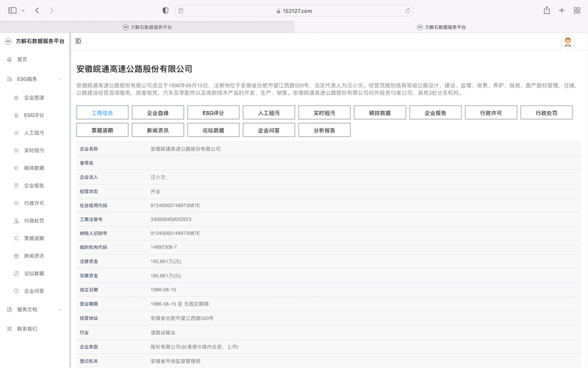Go back to the previous page
588x368 pixels.
[x=37, y=10]
